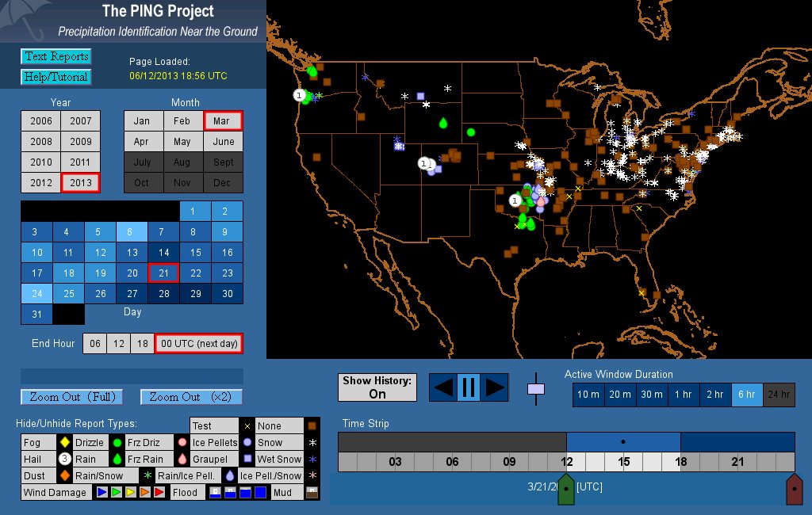The image size is (812, 515).
Task: Click the pink teardrop Freezing Rain icon
Action: coord(182,459)
